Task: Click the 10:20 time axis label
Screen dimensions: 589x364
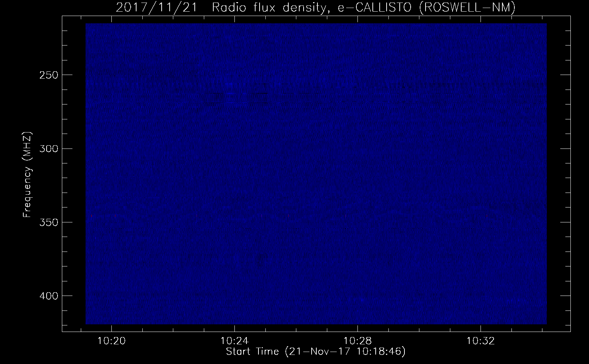Action: click(x=112, y=341)
